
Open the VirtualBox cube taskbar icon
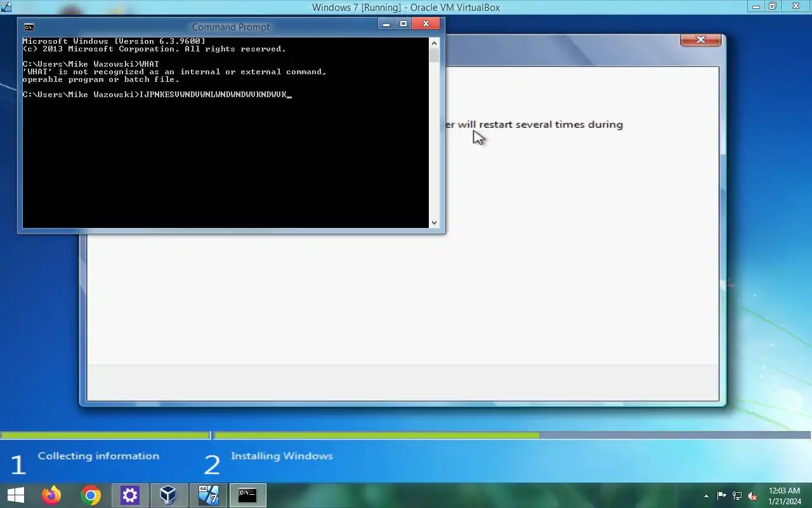[168, 495]
